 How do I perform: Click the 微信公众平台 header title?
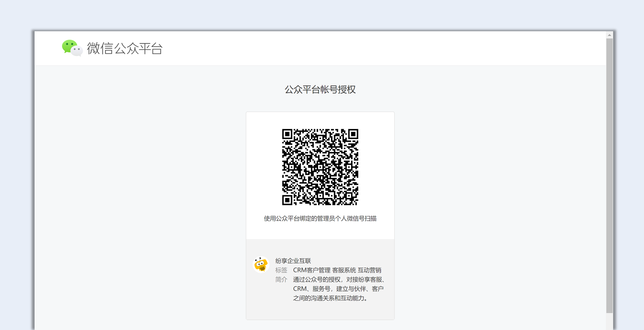(x=125, y=48)
